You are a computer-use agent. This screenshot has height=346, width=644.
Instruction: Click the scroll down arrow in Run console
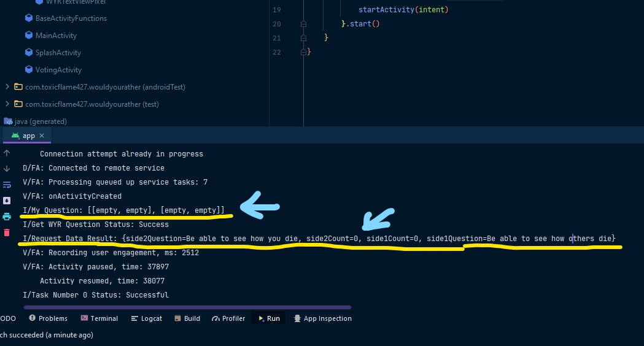click(x=7, y=169)
